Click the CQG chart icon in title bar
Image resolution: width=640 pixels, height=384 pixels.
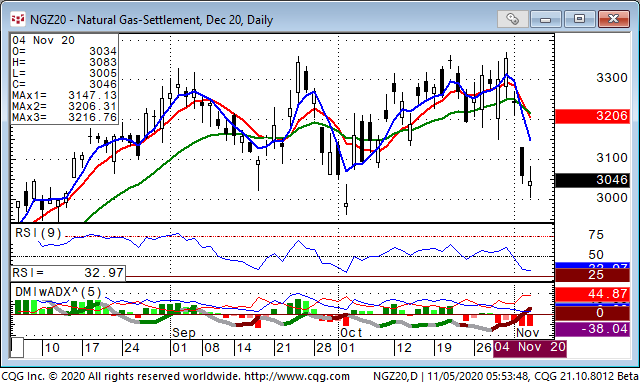click(x=18, y=19)
